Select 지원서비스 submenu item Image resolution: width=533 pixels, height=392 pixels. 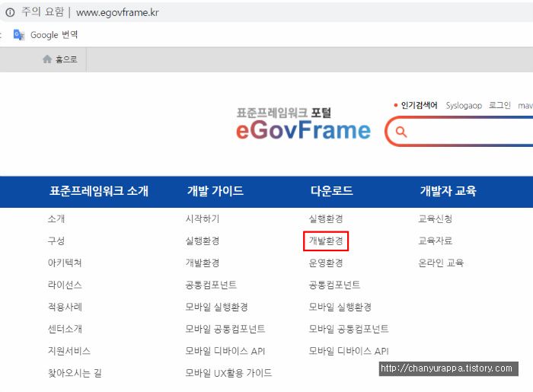pyautogui.click(x=69, y=351)
